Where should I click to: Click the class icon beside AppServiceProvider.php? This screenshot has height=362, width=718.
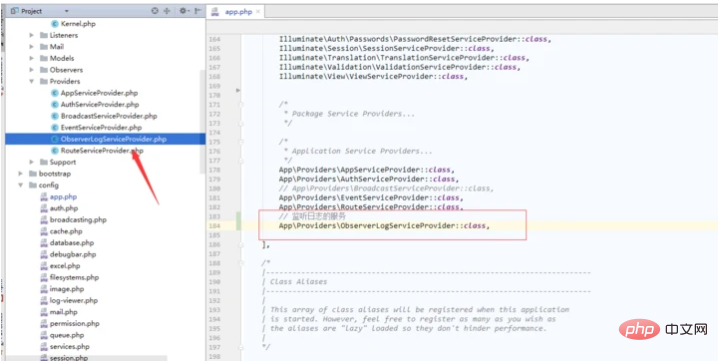click(55, 93)
